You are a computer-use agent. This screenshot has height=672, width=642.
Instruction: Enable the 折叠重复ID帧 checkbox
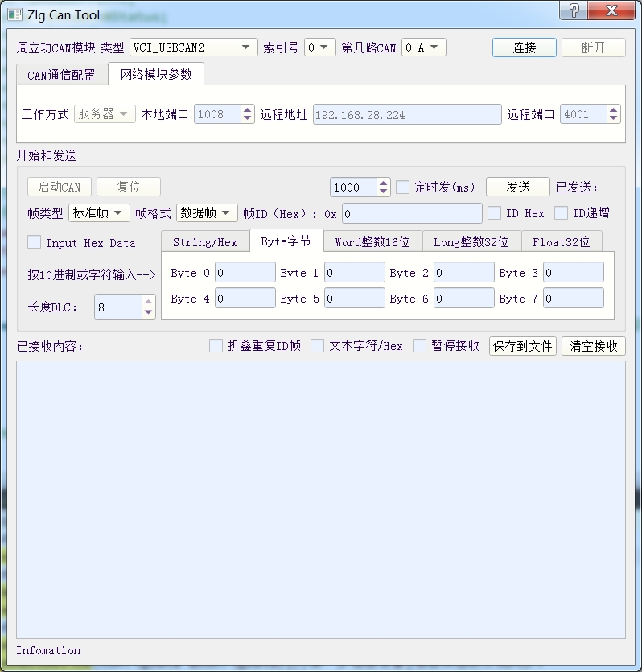(x=216, y=345)
